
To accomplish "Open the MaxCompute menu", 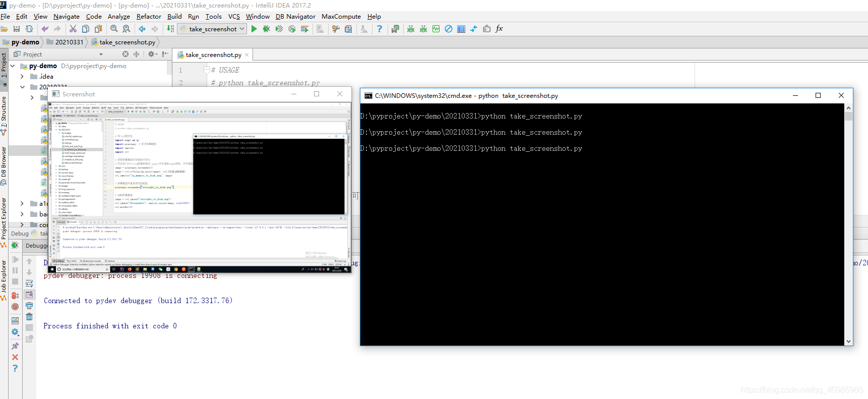I will tap(341, 17).
